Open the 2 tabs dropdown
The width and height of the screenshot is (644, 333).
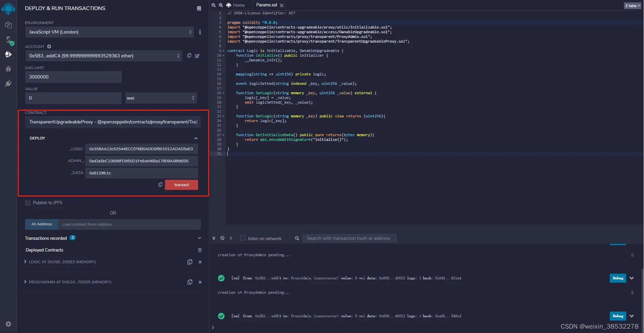632,6
